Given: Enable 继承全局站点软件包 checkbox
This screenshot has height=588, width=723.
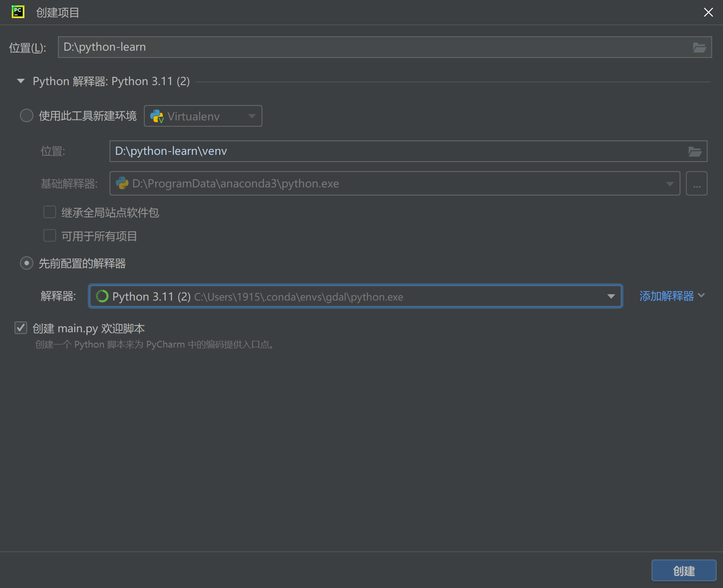Looking at the screenshot, I should [50, 212].
